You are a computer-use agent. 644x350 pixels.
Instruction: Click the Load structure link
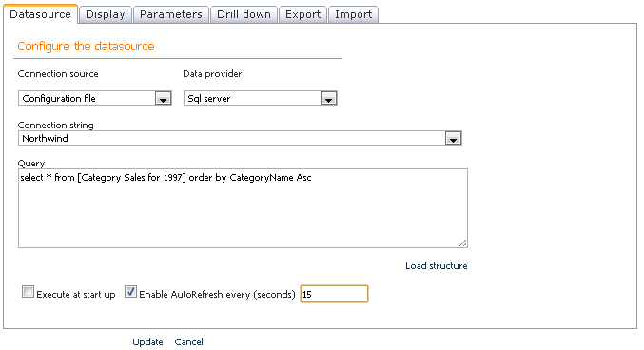click(x=437, y=266)
